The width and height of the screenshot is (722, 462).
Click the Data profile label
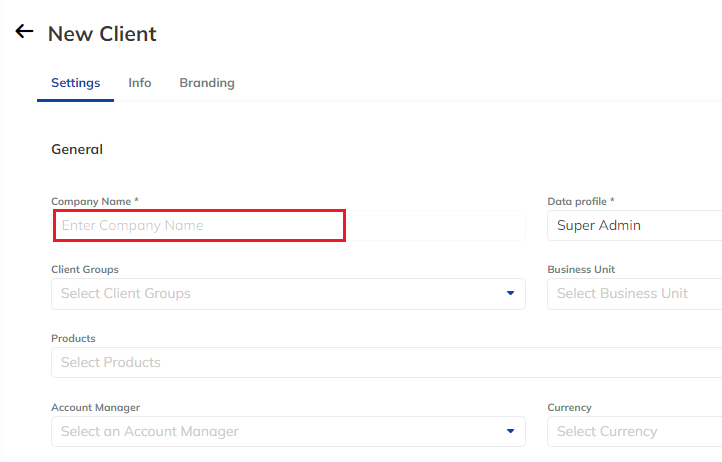click(x=581, y=202)
